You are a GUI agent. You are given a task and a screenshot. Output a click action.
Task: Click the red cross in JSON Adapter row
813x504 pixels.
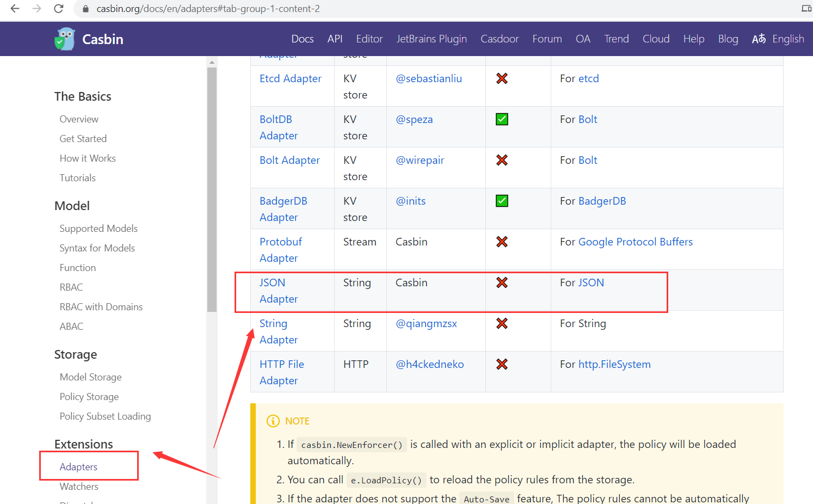tap(502, 282)
